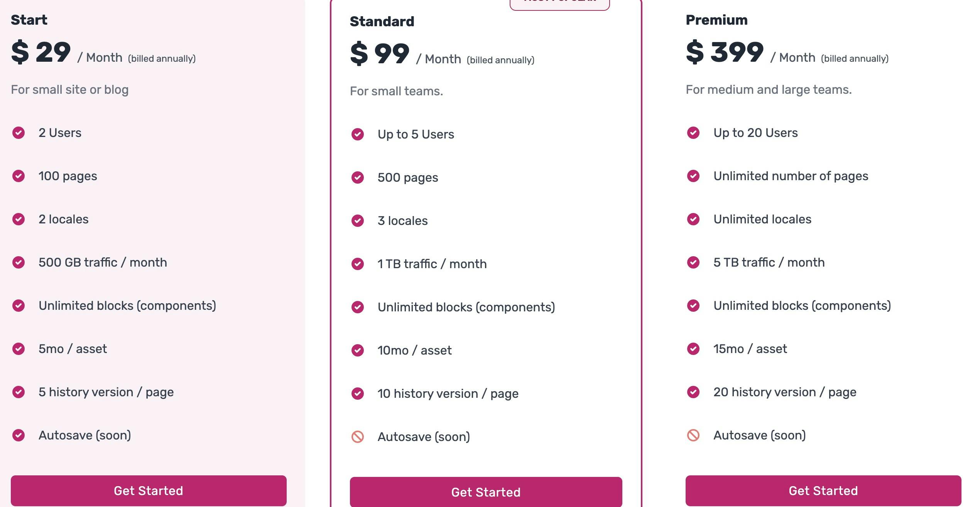980x507 pixels.
Task: Click the Most Popular badge above Standard
Action: click(x=560, y=4)
